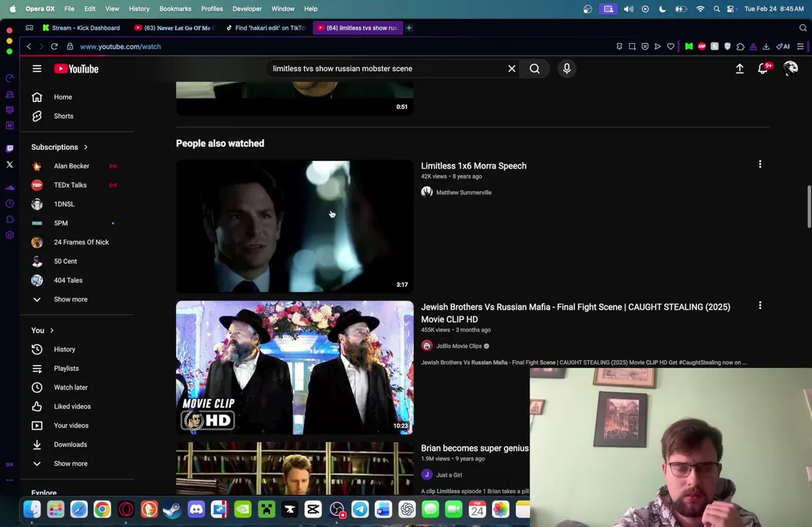Switch to Never Let Go Of Me tab
Viewport: 812px width, 527px height.
[x=174, y=28]
